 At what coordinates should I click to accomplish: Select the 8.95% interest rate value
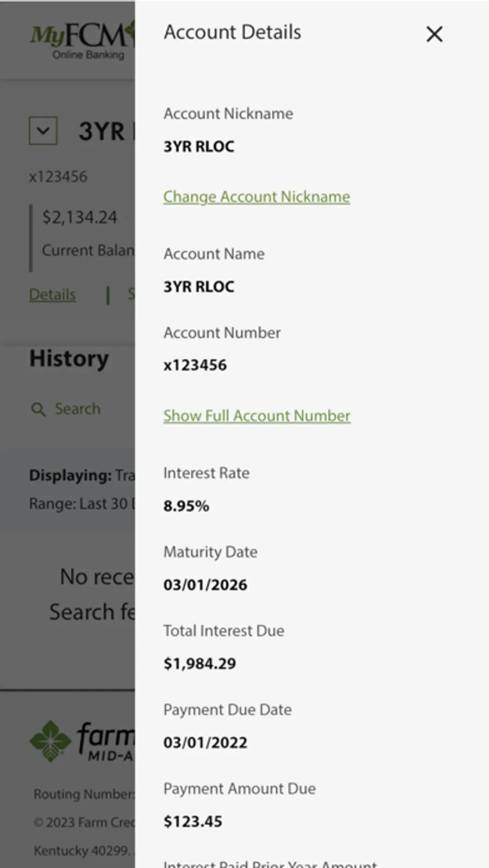(x=186, y=506)
